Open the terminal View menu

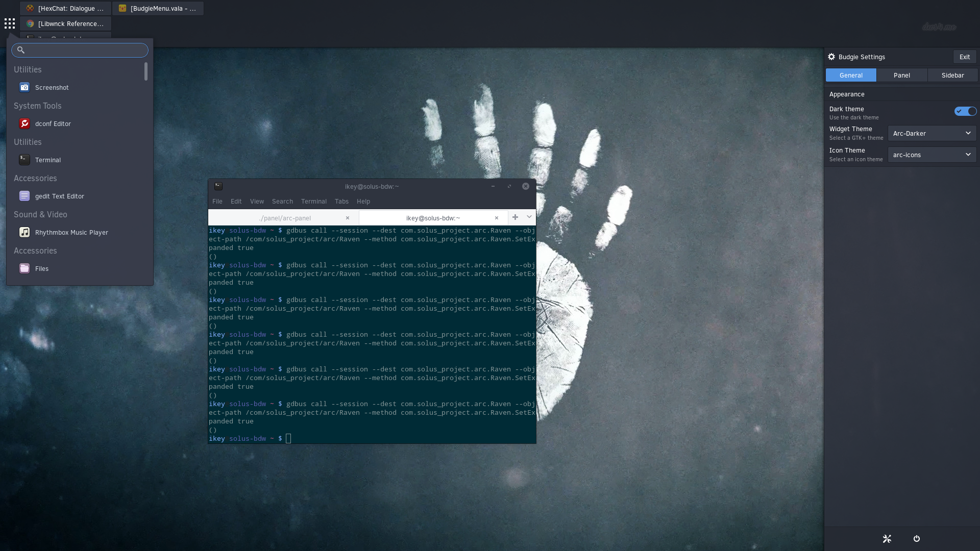[257, 202]
